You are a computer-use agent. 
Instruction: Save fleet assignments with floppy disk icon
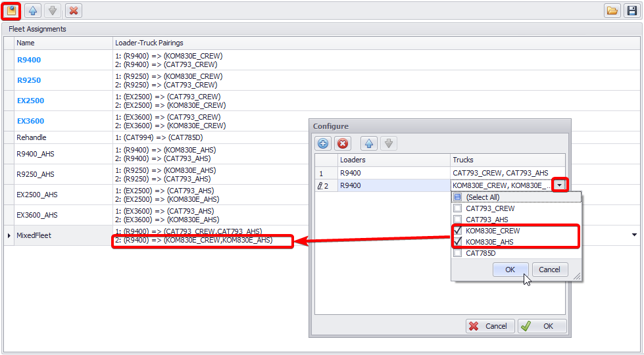[x=633, y=11]
